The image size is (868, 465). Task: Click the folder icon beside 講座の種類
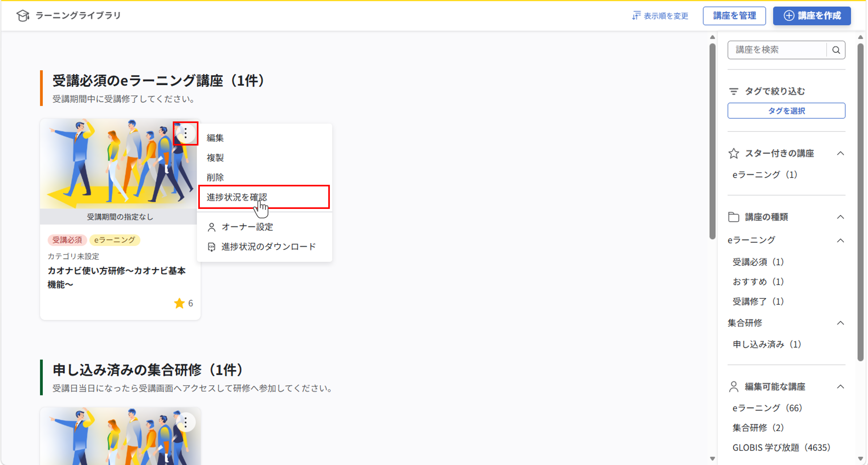coord(733,217)
